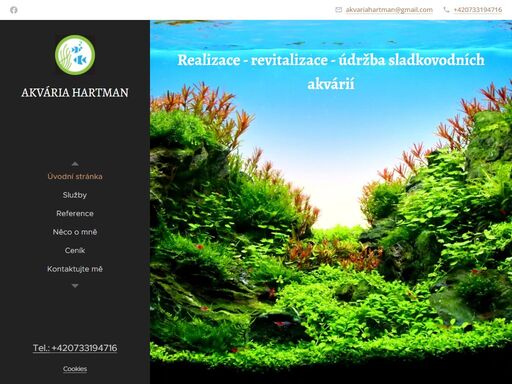This screenshot has width=512, height=384.
Task: Click the round fish logo
Action: 75,55
